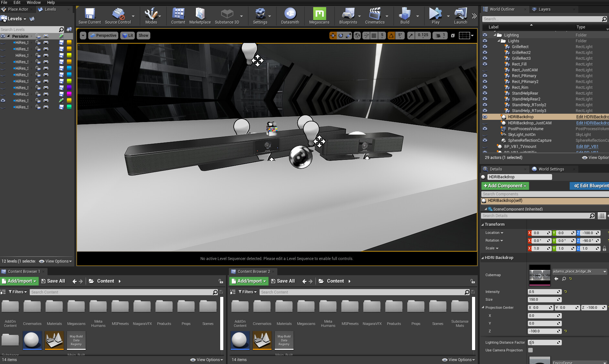Click the Edit Blueprint button in Details panel
Viewport: 609px width, 364px height.
tap(592, 186)
